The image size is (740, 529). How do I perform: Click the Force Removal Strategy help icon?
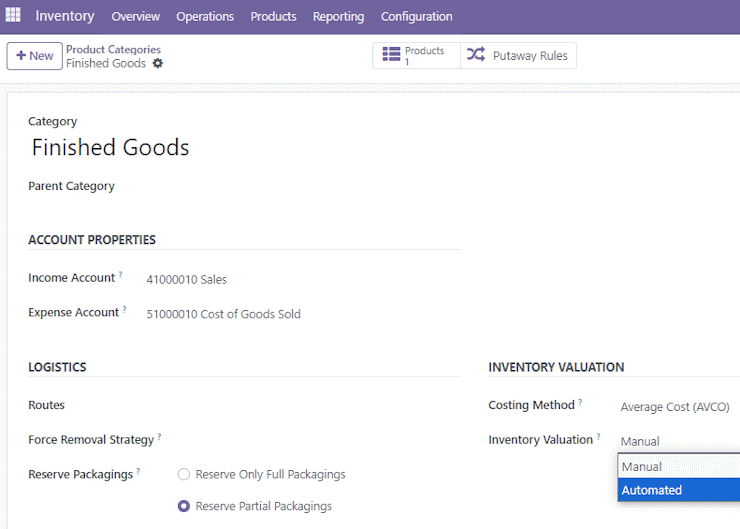159,437
